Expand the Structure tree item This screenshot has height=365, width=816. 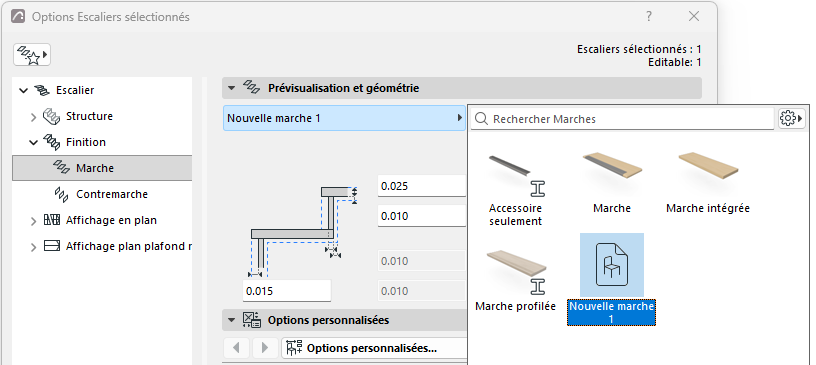click(33, 117)
